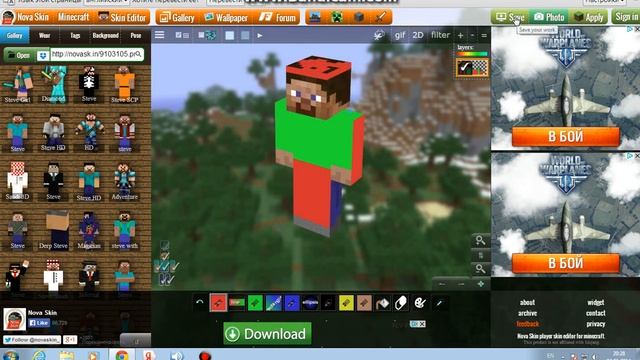
Task: Toggle torso part visibility checkbox
Action: (165, 267)
